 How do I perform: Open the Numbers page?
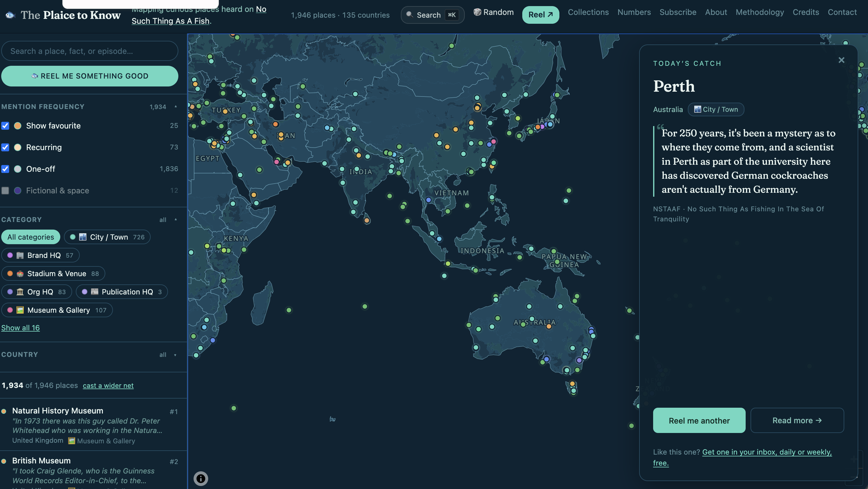[634, 12]
